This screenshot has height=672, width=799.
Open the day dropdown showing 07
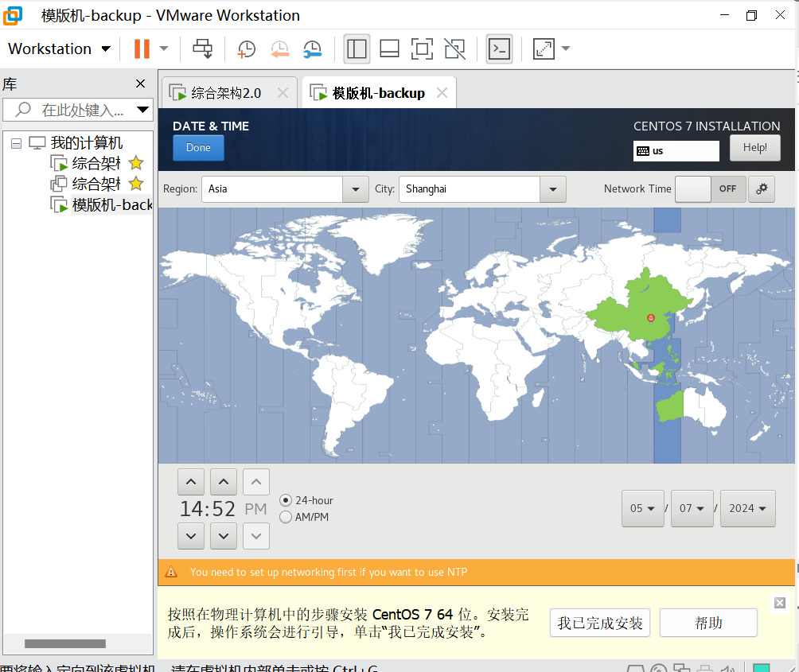coord(692,509)
